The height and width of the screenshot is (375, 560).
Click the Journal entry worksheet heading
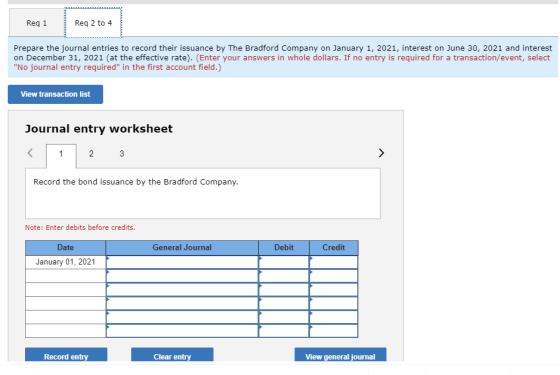point(99,129)
